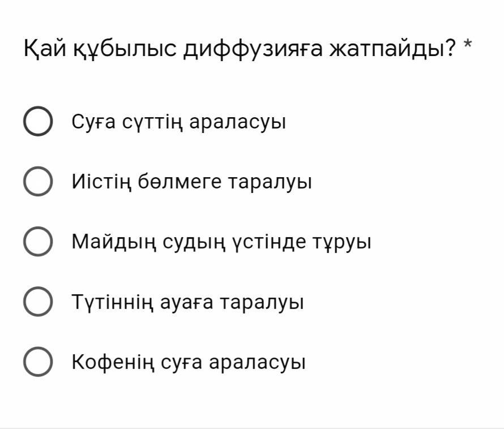Select the radio button for Майдың судың үстінде тұруы
This screenshot has width=504, height=429.
(x=38, y=241)
